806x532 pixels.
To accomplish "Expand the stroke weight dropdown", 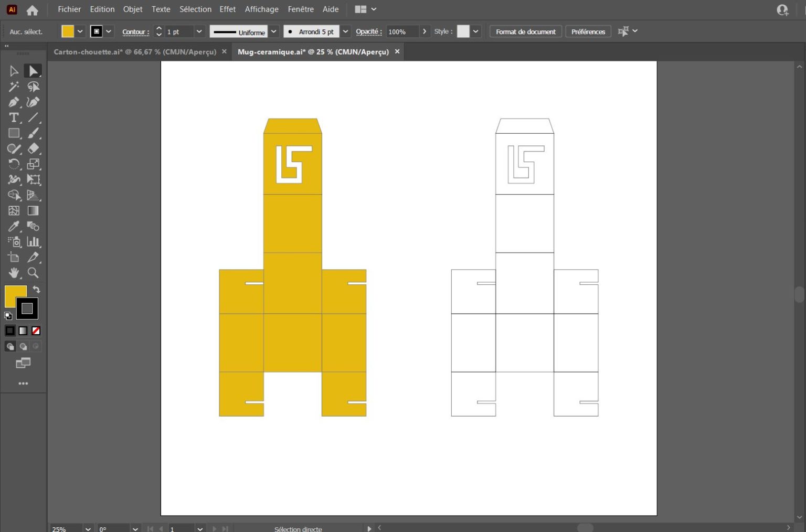I will pyautogui.click(x=199, y=31).
